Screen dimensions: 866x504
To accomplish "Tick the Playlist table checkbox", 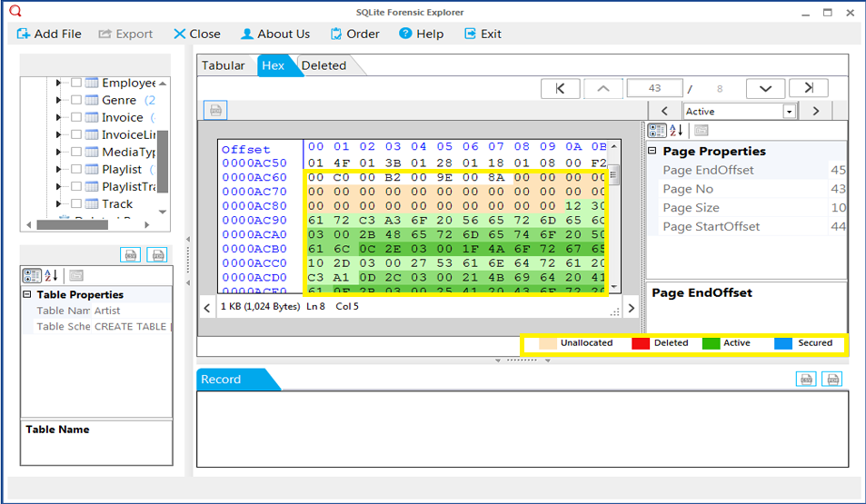I will click(76, 169).
